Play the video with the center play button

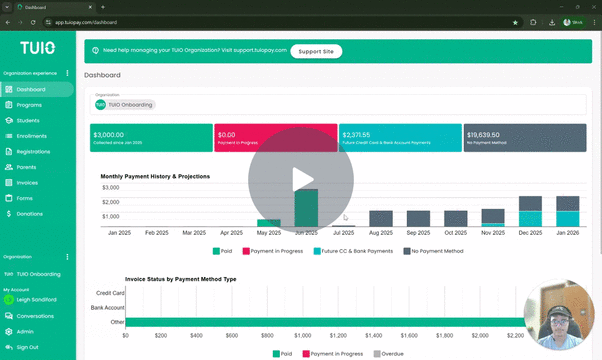pyautogui.click(x=301, y=180)
